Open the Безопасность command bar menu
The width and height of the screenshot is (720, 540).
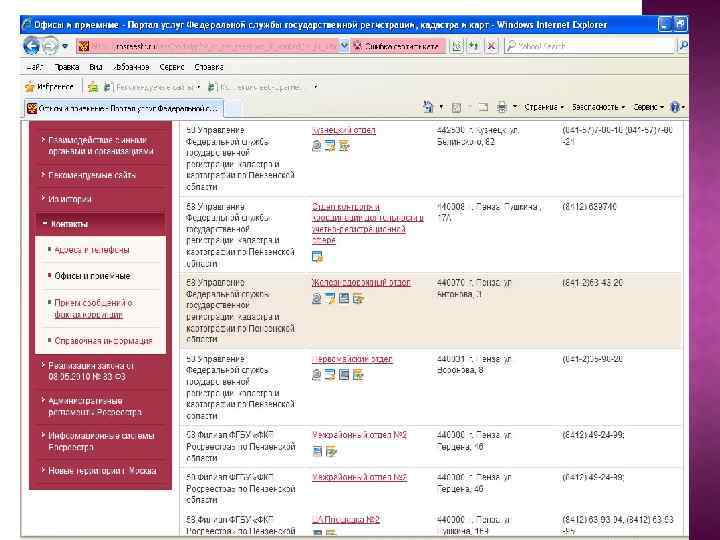[598, 107]
